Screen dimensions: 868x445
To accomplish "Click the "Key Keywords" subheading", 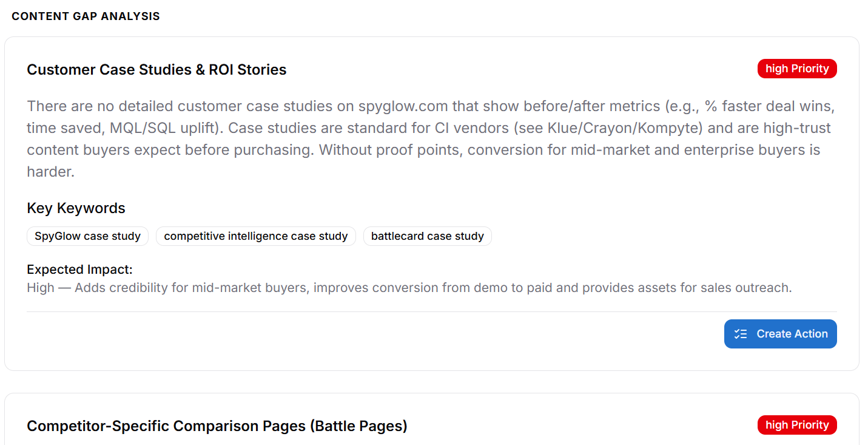I will tap(76, 208).
